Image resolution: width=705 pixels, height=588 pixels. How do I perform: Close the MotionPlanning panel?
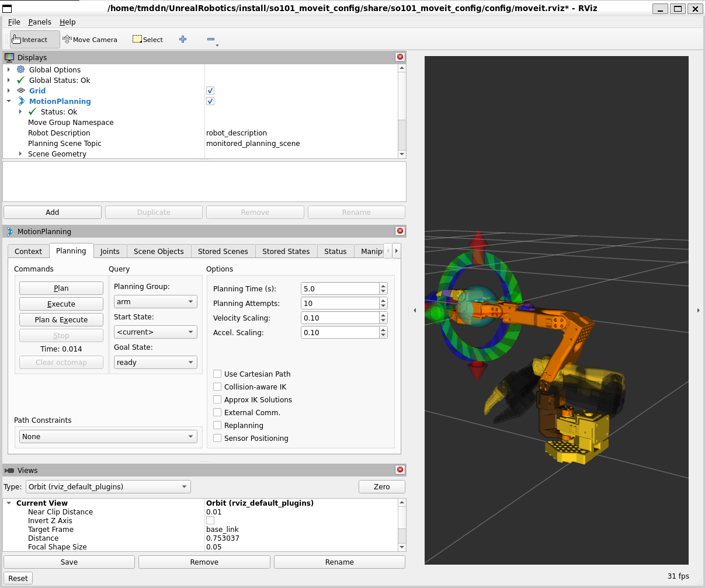point(400,231)
